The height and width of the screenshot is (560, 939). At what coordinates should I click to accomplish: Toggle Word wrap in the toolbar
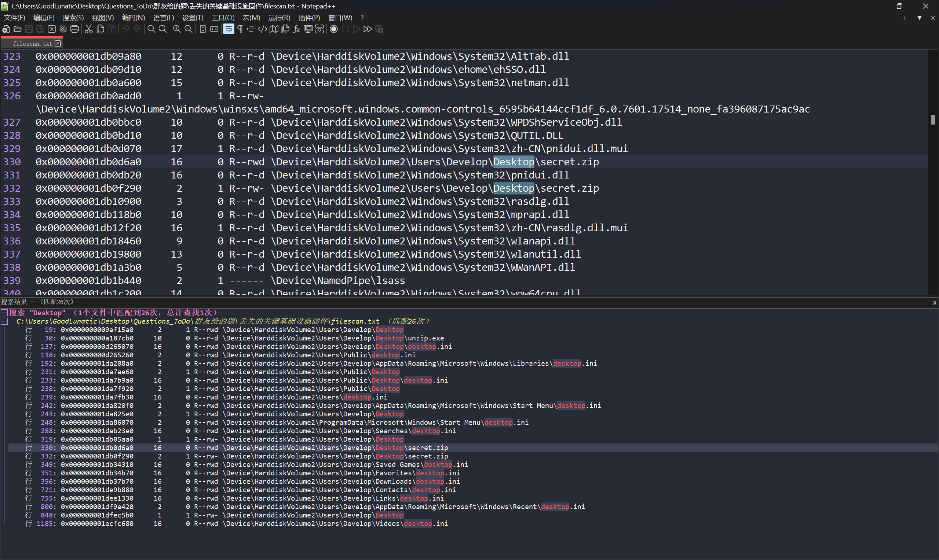click(x=229, y=29)
